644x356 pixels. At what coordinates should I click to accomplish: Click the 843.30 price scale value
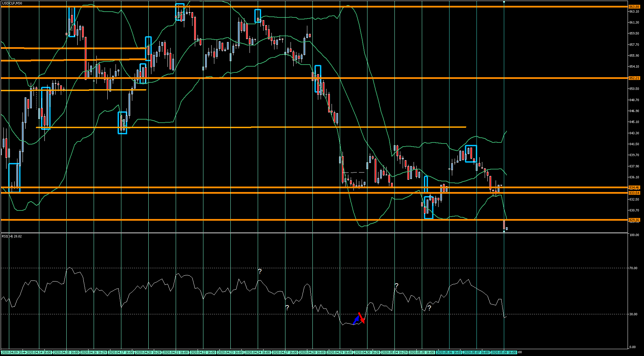click(x=634, y=133)
